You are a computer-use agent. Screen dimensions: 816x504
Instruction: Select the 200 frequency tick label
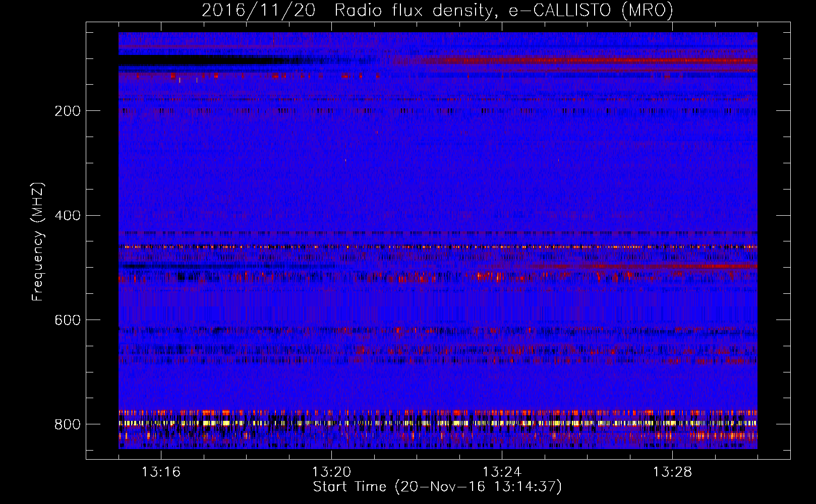click(68, 111)
